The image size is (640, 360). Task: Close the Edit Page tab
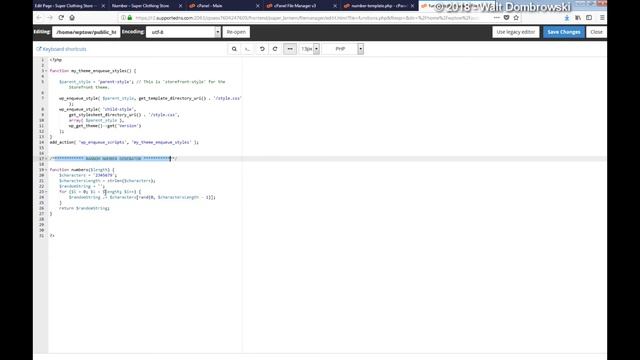click(103, 6)
